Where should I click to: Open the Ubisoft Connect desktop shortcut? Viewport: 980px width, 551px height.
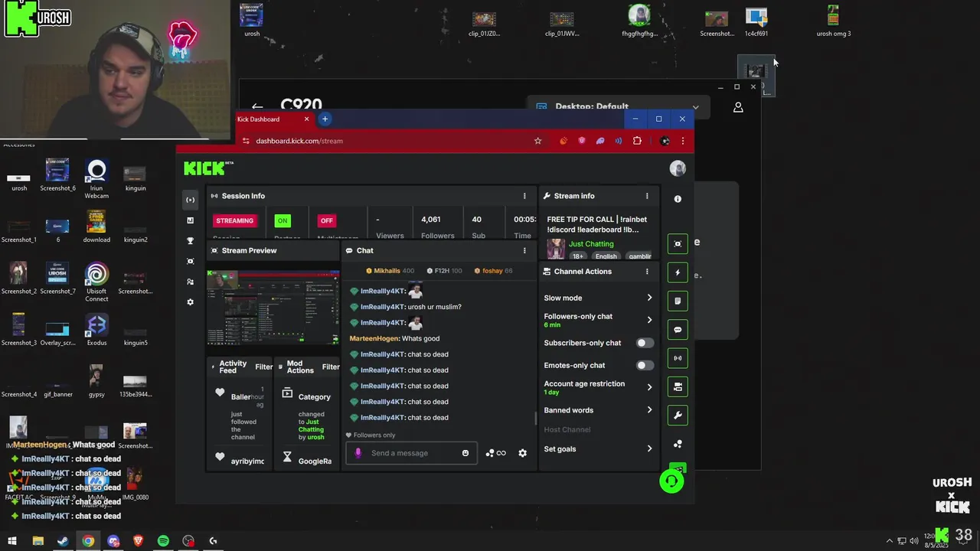pos(96,282)
